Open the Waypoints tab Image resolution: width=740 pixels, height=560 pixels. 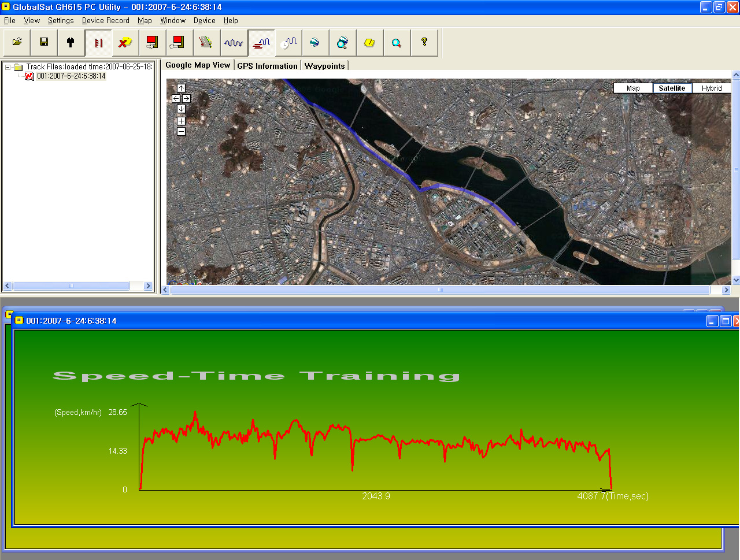pyautogui.click(x=324, y=66)
